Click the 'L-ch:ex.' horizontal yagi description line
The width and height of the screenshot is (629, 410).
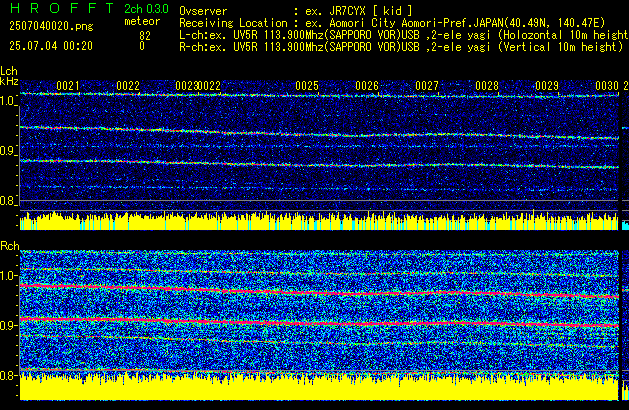[x=404, y=35]
